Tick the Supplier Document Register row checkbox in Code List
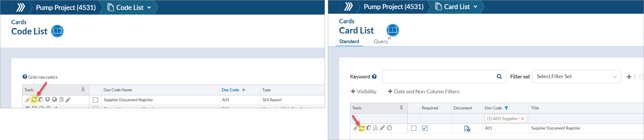 (95, 100)
